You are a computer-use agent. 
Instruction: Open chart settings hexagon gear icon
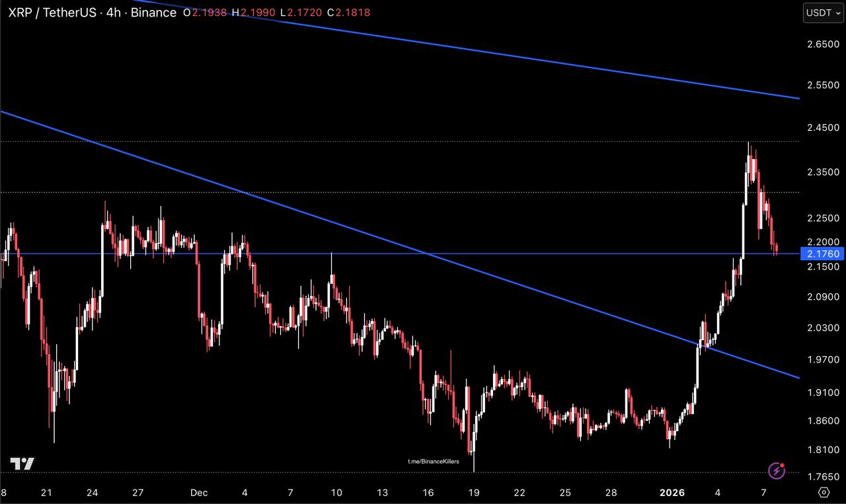pos(824,492)
